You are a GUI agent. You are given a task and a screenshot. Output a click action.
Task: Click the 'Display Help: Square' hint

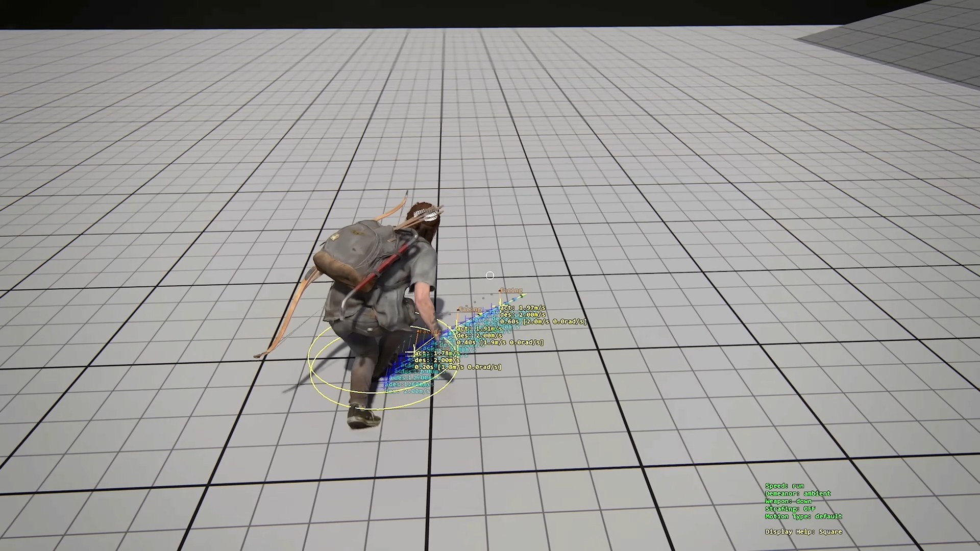803,532
